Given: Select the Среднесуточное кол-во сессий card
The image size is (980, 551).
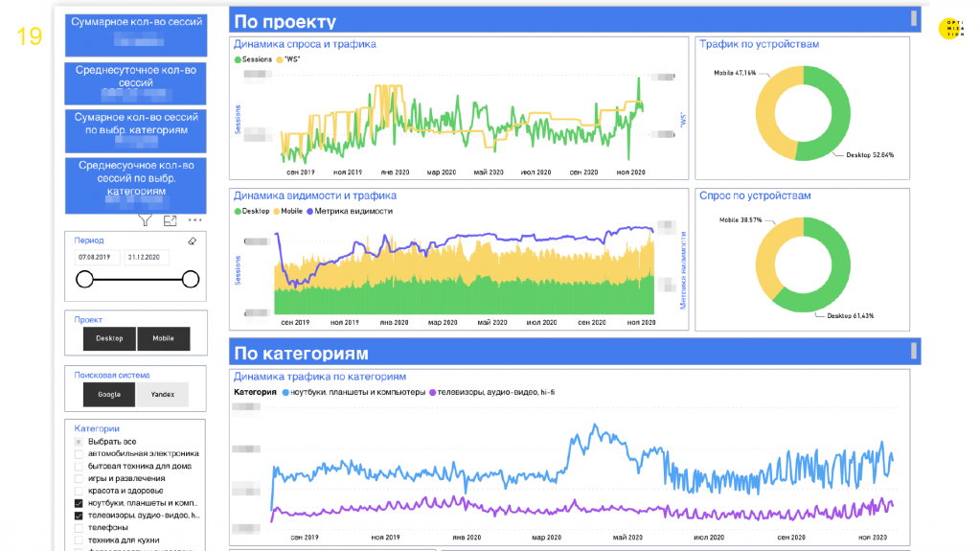Looking at the screenshot, I should [136, 83].
